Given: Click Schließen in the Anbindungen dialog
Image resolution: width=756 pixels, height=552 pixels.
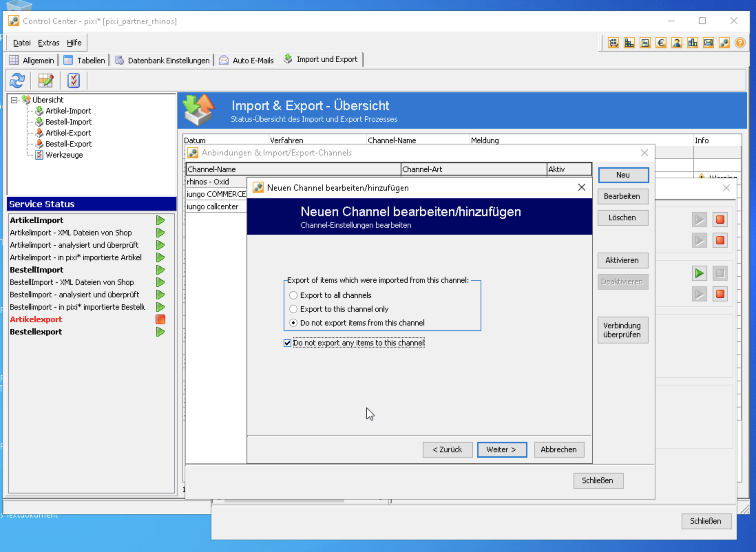Looking at the screenshot, I should [x=598, y=480].
